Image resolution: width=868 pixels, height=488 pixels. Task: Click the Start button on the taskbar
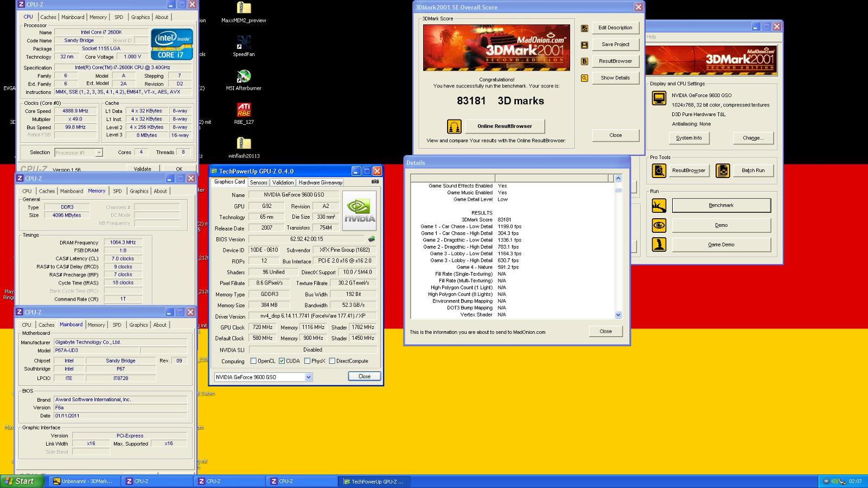coord(22,481)
